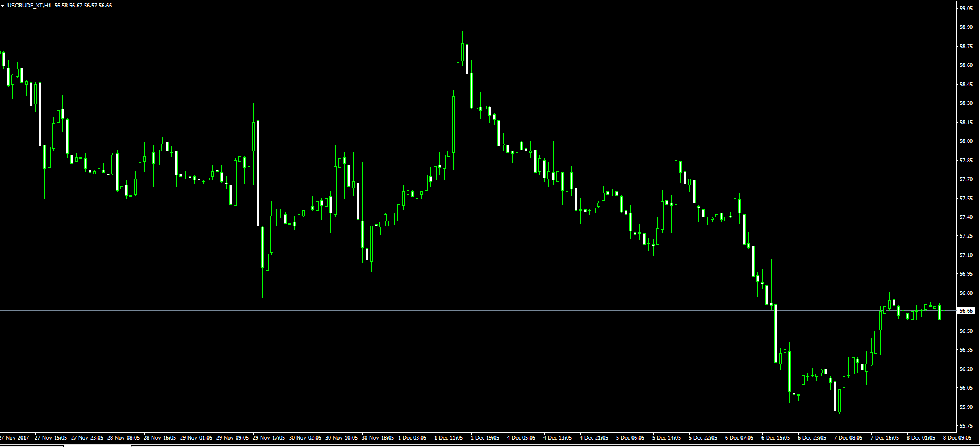Select the 55.75 bottom price label
Screen dimensions: 980x447
[966, 426]
